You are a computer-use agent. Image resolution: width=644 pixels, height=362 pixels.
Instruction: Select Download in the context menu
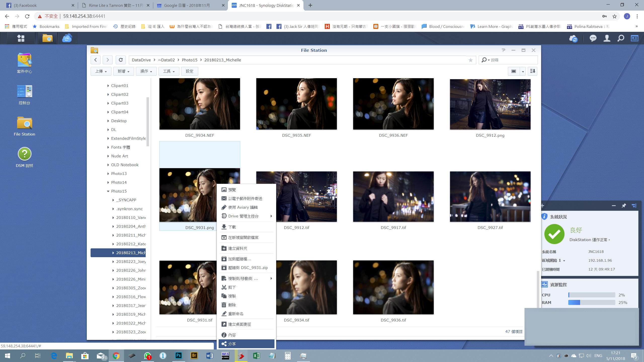click(246, 227)
